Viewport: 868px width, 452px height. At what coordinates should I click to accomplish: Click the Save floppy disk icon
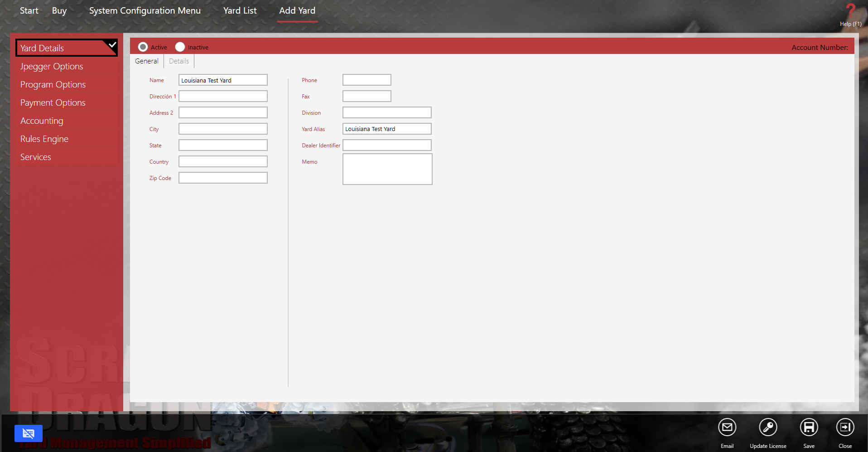(809, 428)
